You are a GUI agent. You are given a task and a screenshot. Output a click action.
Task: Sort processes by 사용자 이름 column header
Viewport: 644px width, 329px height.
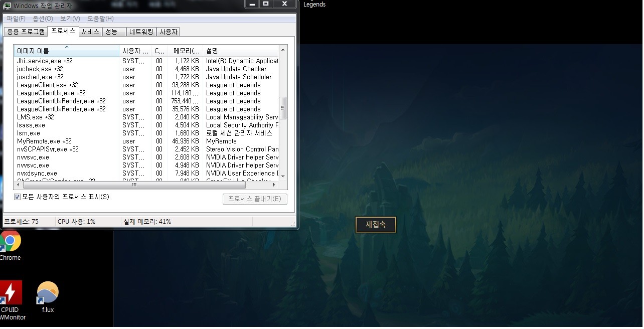(x=135, y=51)
